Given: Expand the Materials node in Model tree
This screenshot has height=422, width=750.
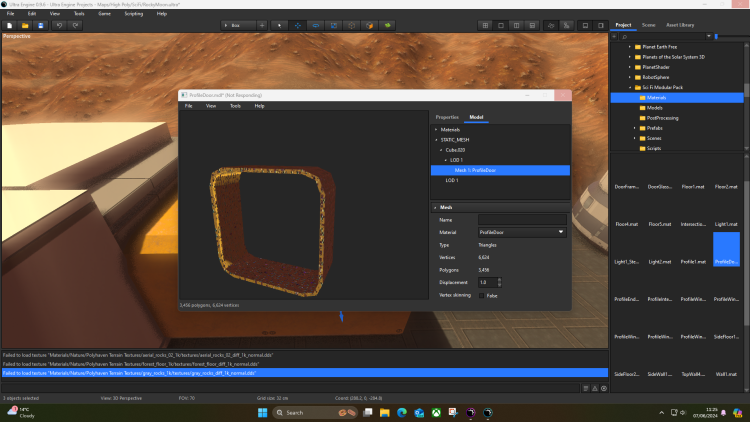Looking at the screenshot, I should tap(436, 129).
